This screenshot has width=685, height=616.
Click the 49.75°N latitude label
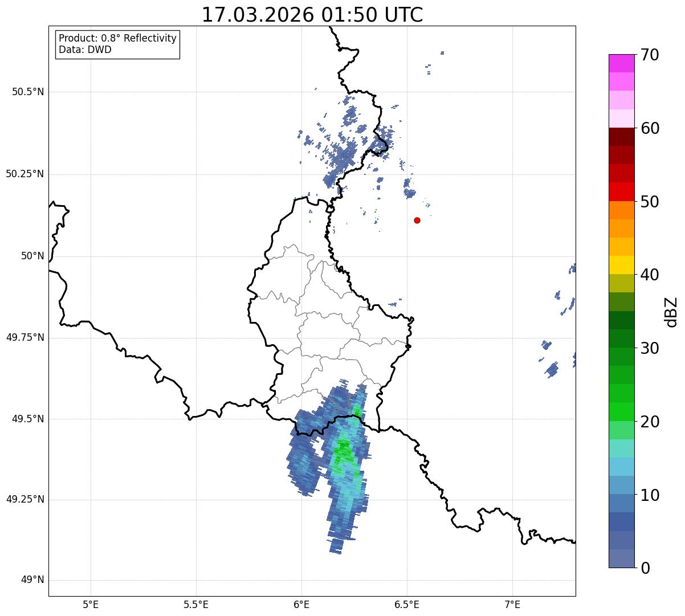click(25, 337)
